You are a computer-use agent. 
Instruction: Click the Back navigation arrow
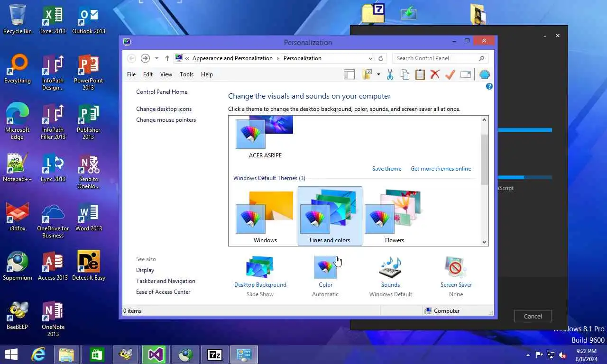132,58
